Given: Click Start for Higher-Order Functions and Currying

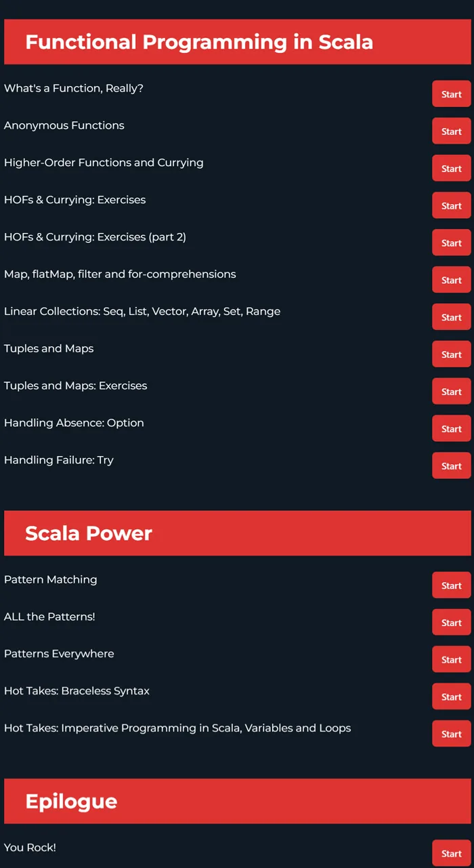Looking at the screenshot, I should coord(452,169).
